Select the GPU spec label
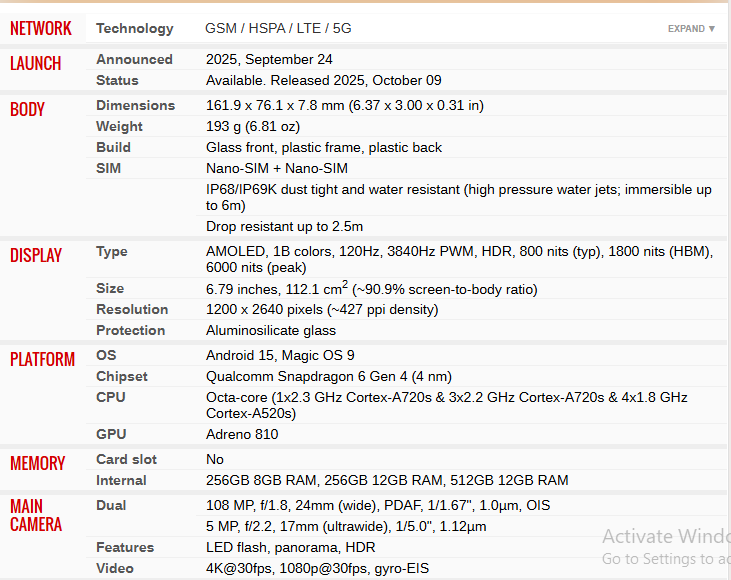 tap(111, 434)
